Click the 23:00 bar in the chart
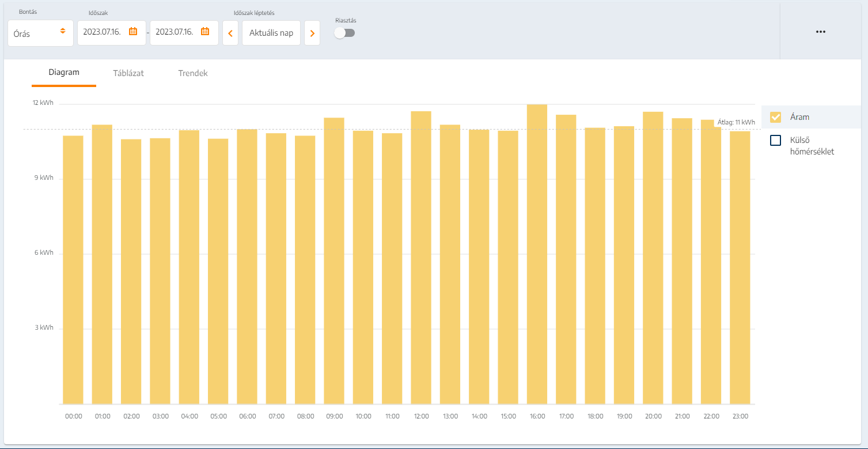 [x=740, y=267]
